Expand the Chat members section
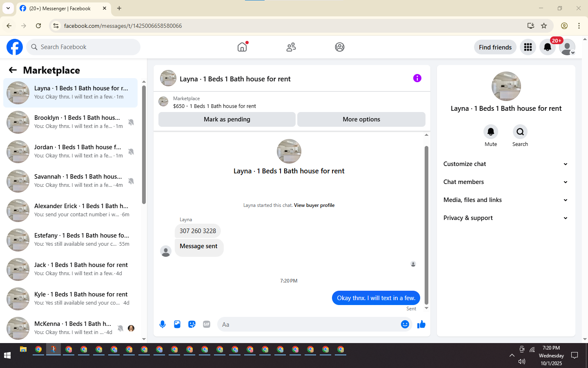Screen dimensions: 588x368 coord(506,182)
